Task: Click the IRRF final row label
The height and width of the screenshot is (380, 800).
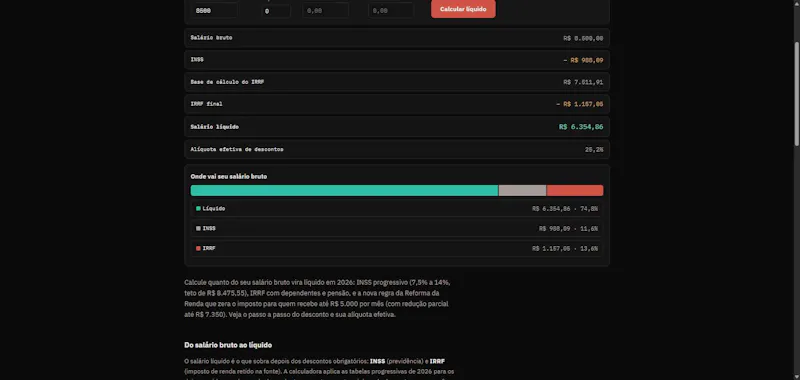Action: click(206, 104)
